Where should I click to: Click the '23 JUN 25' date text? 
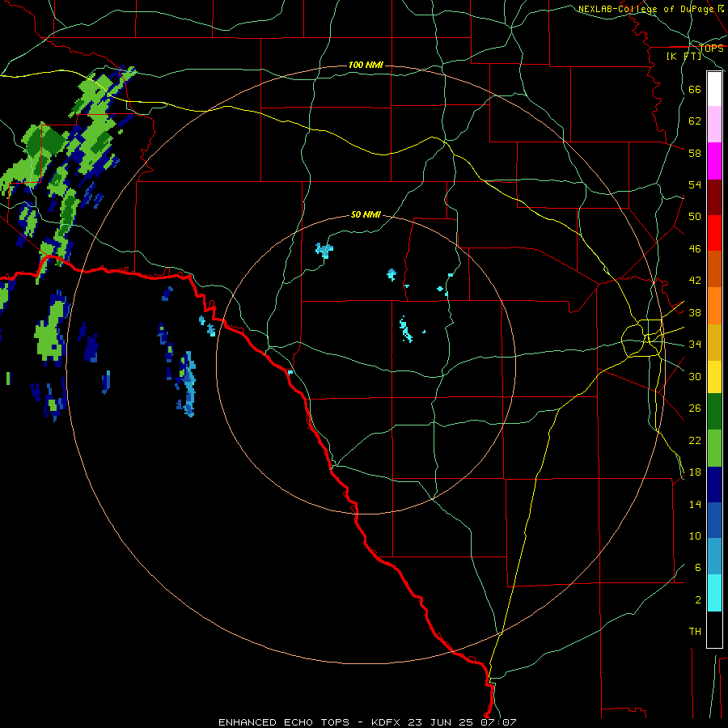coord(440,722)
